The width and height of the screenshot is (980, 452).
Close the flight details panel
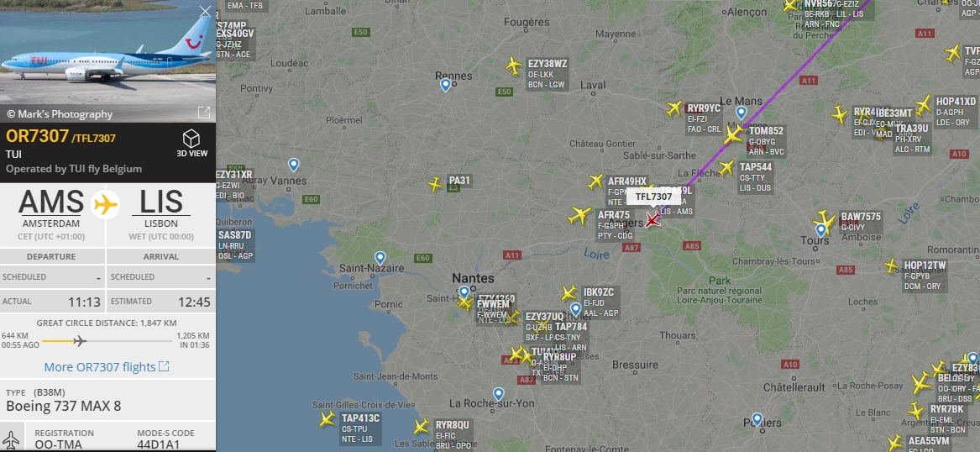[205, 11]
